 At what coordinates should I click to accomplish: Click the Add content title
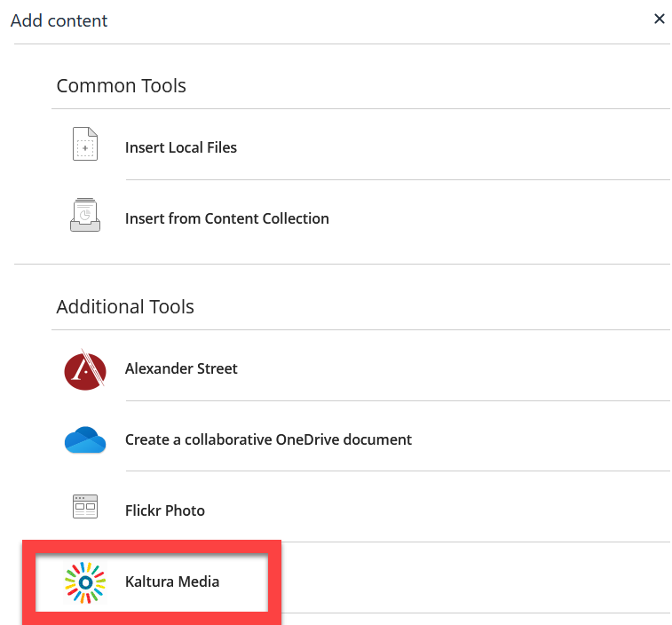[59, 20]
